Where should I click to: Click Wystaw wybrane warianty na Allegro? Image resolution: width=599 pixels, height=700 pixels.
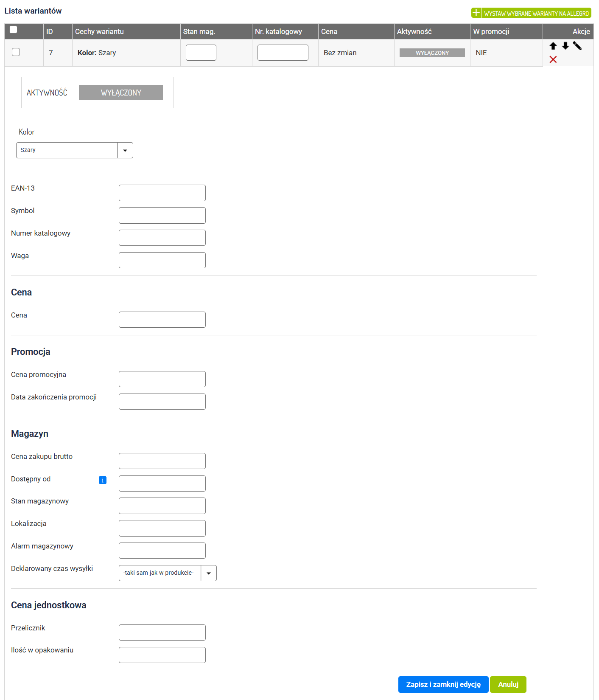536,13
